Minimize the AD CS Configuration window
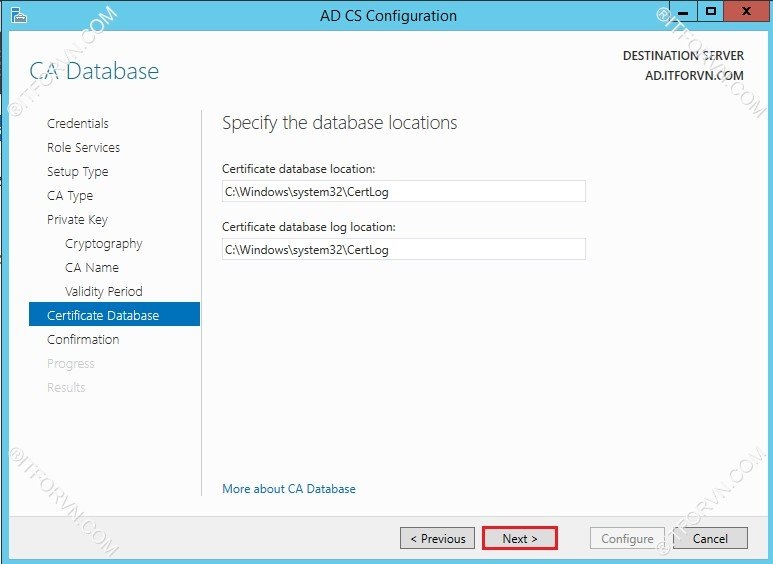 pos(684,12)
